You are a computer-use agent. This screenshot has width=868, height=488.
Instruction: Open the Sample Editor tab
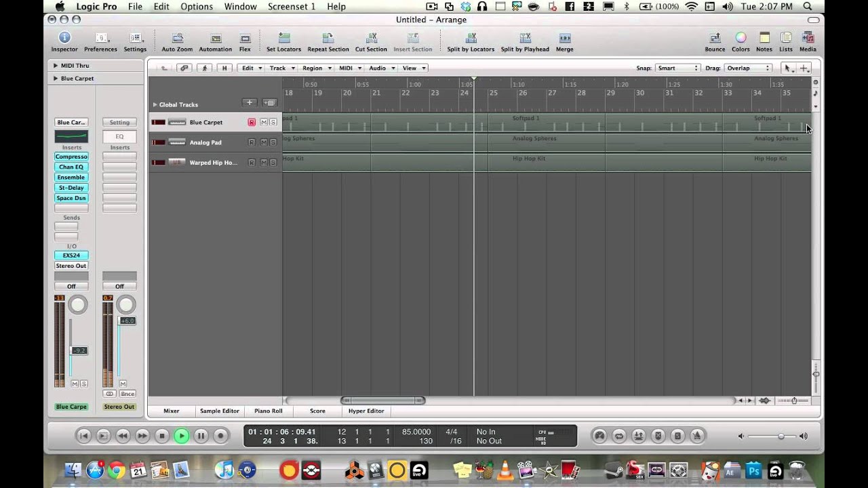coord(220,411)
